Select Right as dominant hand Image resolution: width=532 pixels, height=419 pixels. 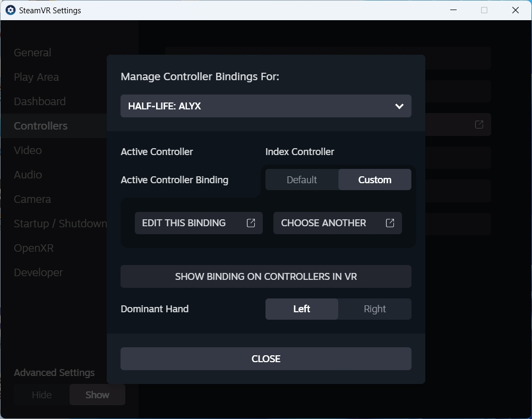[374, 309]
